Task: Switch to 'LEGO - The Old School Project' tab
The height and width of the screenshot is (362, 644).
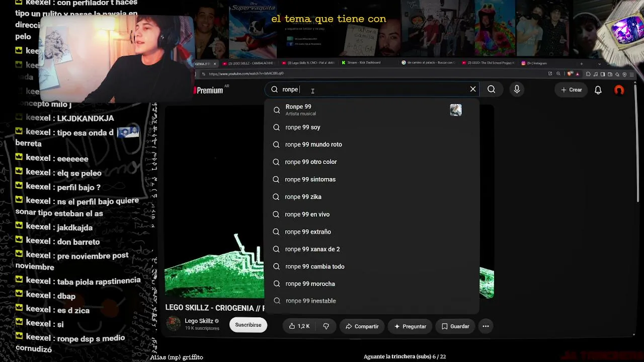Action: (488, 63)
